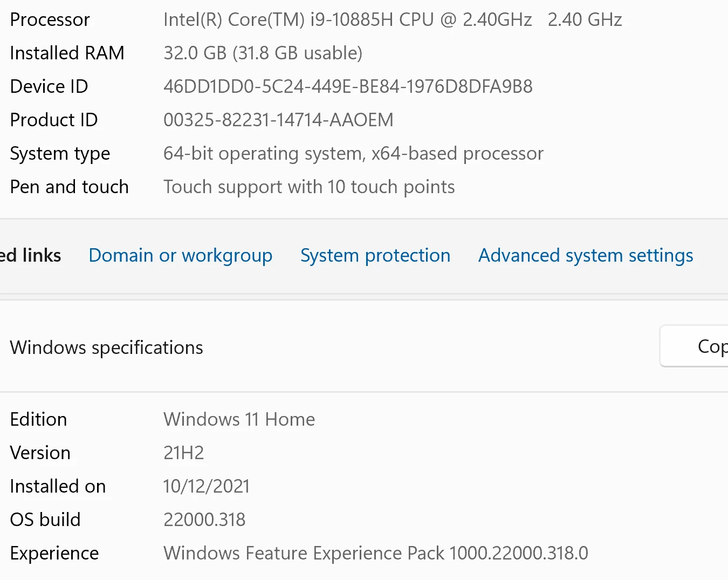Select the Intel Core i9-10885H processor value

393,19
